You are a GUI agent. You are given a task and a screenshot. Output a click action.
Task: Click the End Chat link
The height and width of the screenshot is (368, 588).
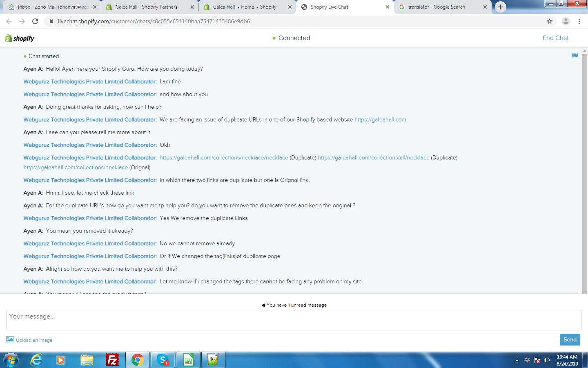[555, 38]
